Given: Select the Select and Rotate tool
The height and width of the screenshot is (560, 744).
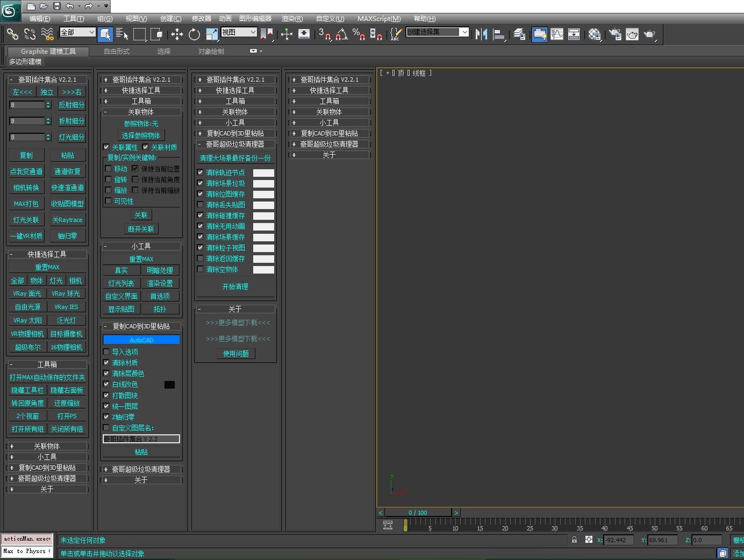Looking at the screenshot, I should (194, 34).
